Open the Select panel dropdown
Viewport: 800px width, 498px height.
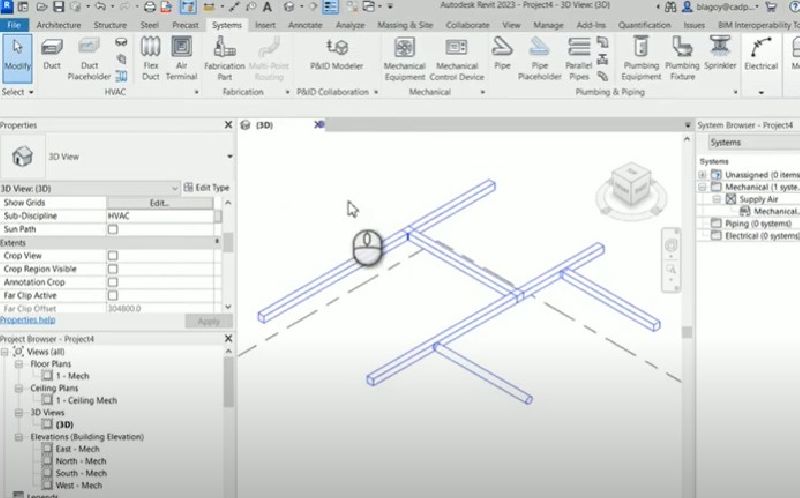click(17, 92)
